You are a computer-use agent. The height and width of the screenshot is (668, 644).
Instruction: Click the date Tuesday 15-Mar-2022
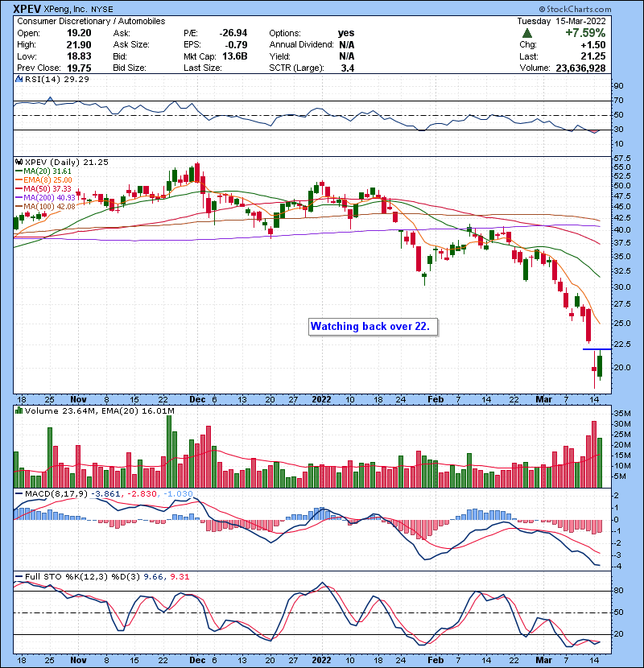click(x=561, y=21)
